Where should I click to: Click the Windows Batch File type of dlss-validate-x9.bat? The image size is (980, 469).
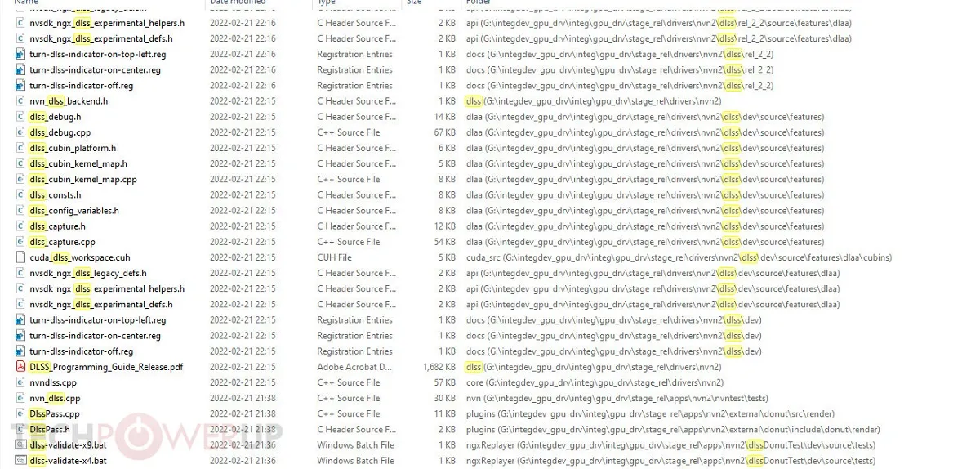click(x=356, y=445)
